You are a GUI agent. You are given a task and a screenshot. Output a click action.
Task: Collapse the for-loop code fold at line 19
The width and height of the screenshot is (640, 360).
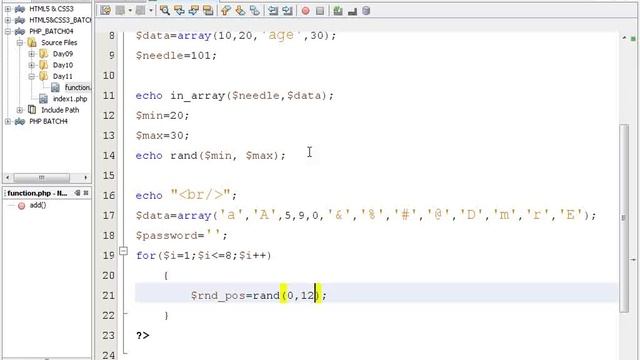click(x=123, y=251)
